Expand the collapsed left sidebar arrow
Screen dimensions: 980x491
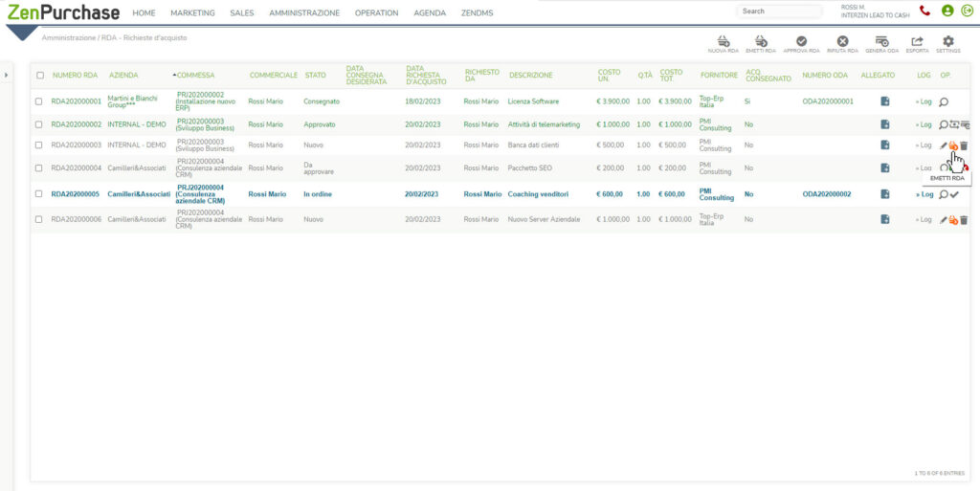click(x=7, y=75)
